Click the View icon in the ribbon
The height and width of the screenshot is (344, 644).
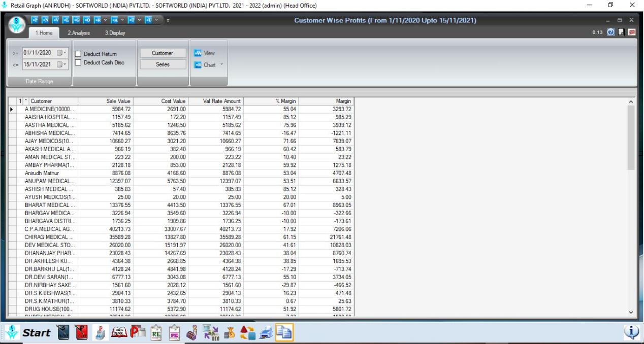(198, 53)
